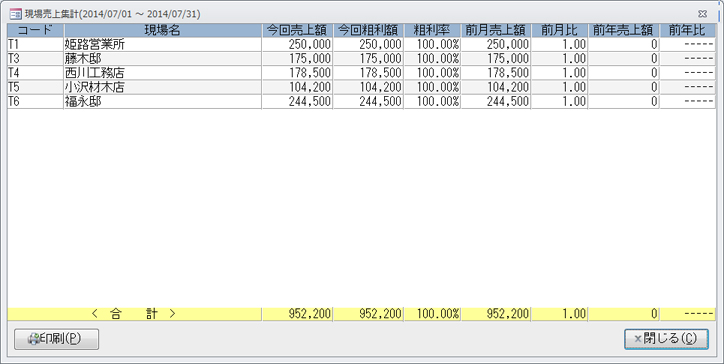Click 前年比 dashes in the 西川工務店 row
724x364 pixels.
tap(687, 73)
